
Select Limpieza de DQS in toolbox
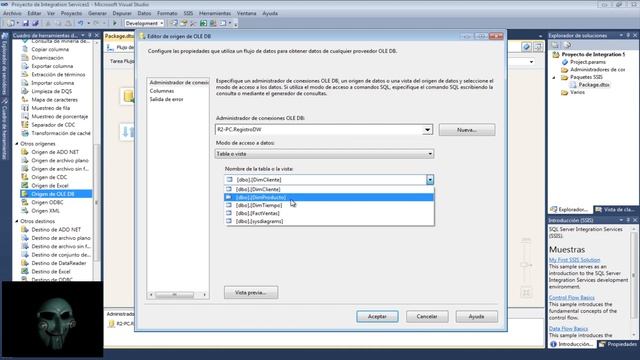tap(51, 91)
